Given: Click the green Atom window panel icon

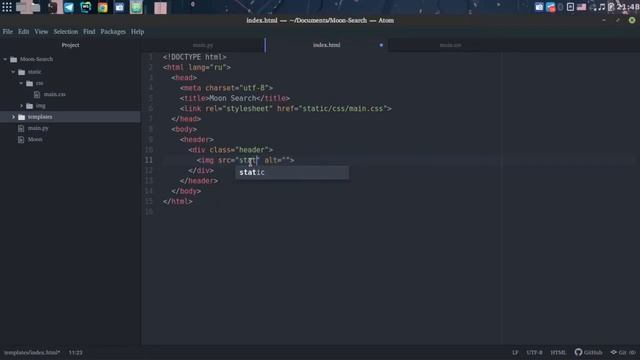Looking at the screenshot, I should tap(136, 7).
